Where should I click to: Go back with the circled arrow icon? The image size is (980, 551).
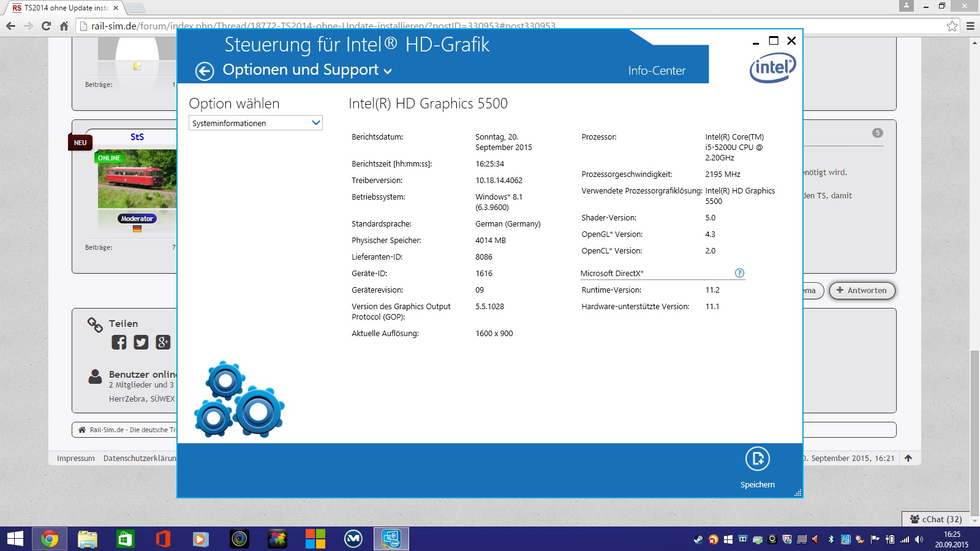[x=205, y=71]
